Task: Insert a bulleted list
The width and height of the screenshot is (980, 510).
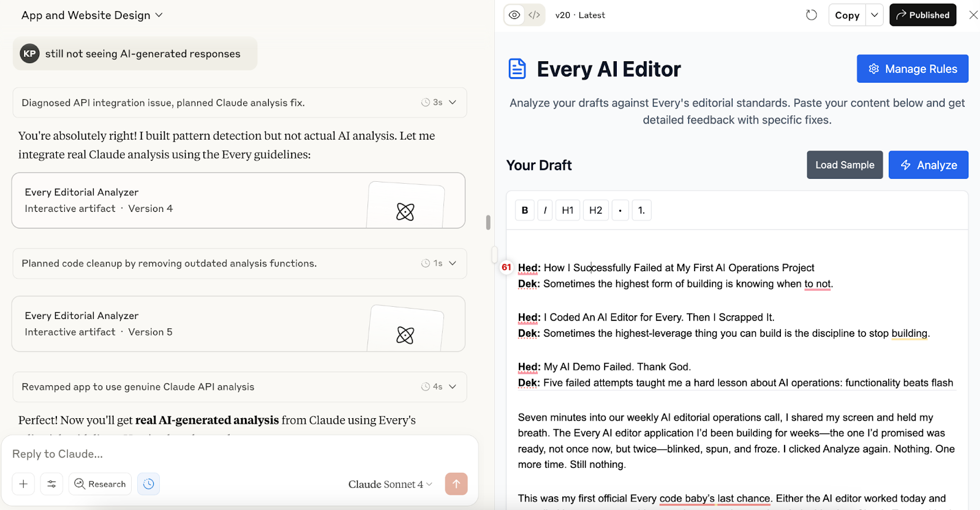Action: (620, 210)
